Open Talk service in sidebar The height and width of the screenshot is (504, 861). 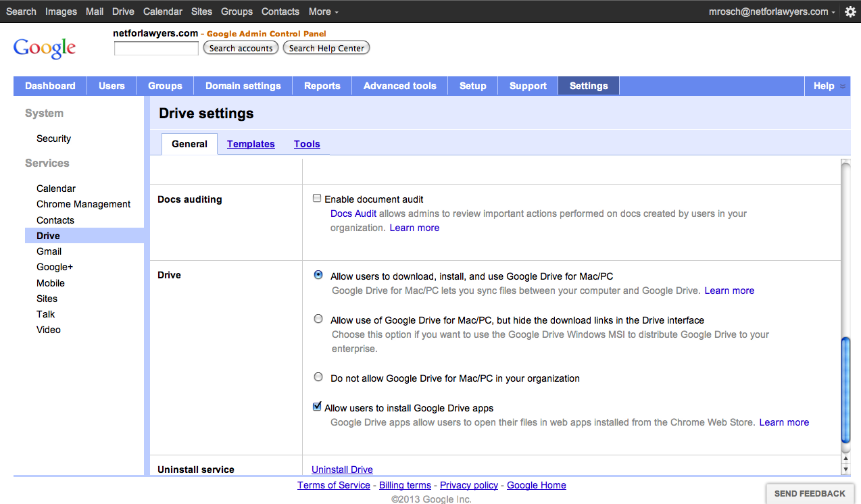pos(46,314)
